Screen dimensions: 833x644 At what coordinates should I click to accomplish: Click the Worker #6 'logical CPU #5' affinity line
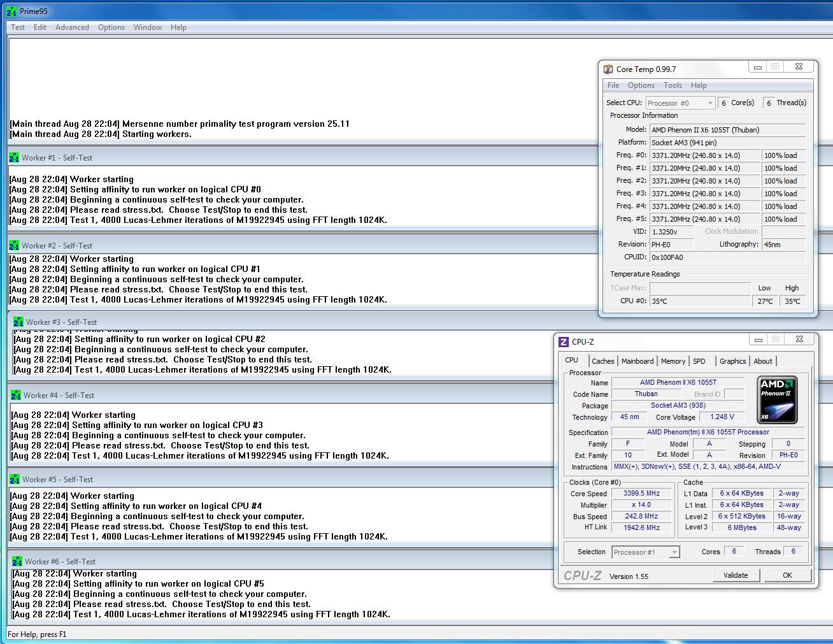138,583
